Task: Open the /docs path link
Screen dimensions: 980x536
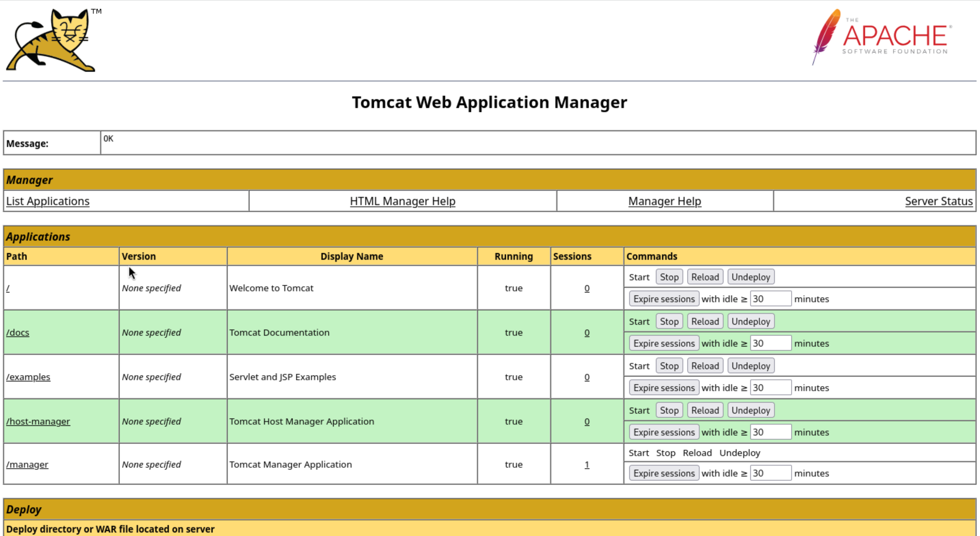Action: tap(17, 333)
